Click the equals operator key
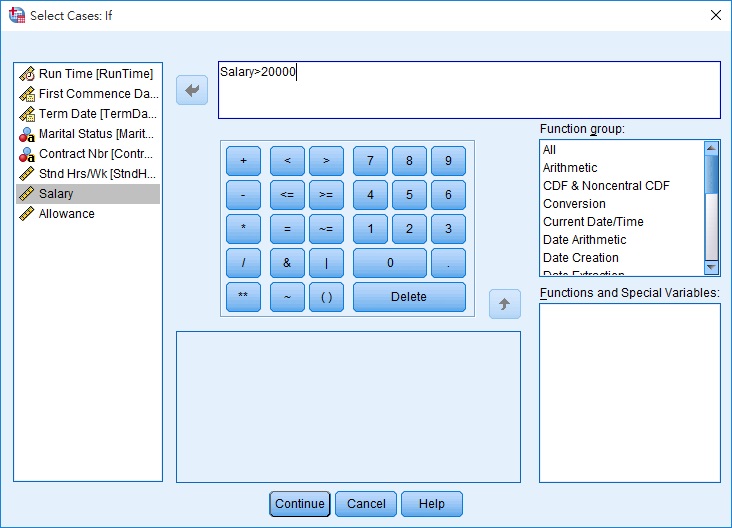 pyautogui.click(x=287, y=229)
